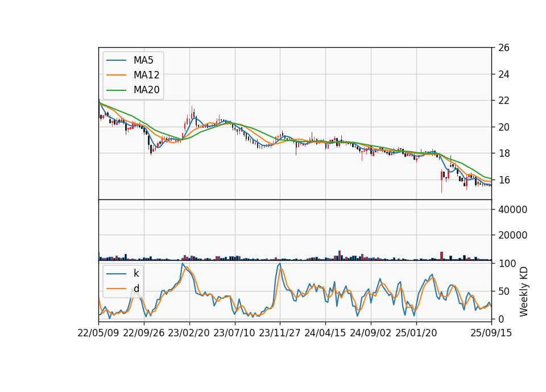Click the 23/07/10 date tick label
The image size is (546, 392).
(234, 333)
